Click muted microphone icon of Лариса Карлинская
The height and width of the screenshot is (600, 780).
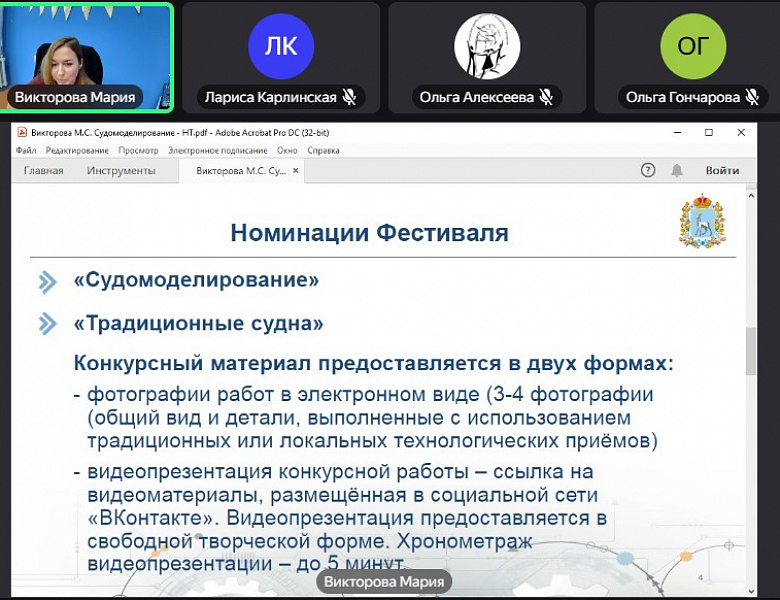[x=350, y=97]
